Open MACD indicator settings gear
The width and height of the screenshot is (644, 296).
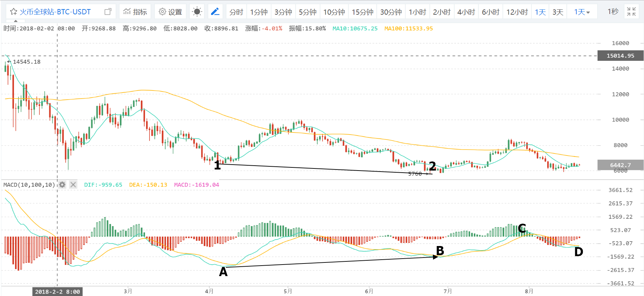[62, 185]
